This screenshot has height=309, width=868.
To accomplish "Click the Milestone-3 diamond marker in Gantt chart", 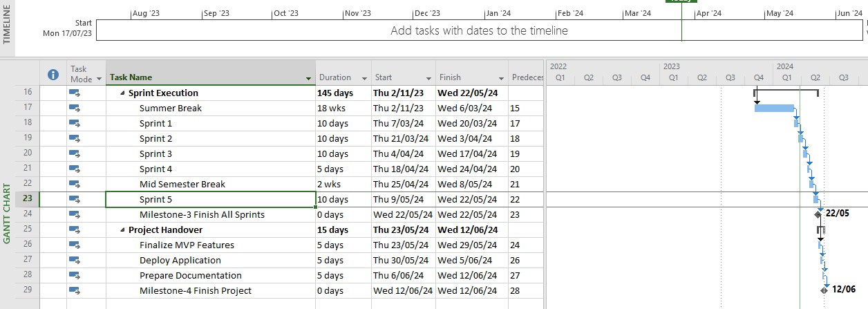I will [818, 214].
